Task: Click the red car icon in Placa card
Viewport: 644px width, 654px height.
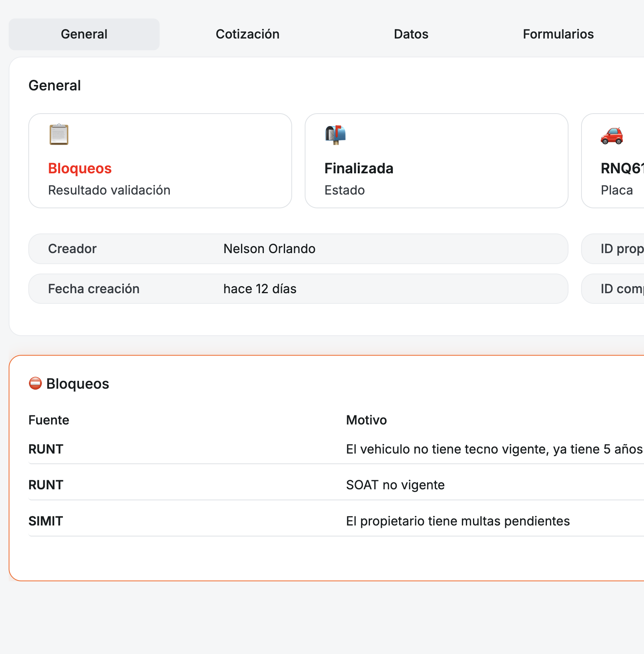Action: (612, 136)
